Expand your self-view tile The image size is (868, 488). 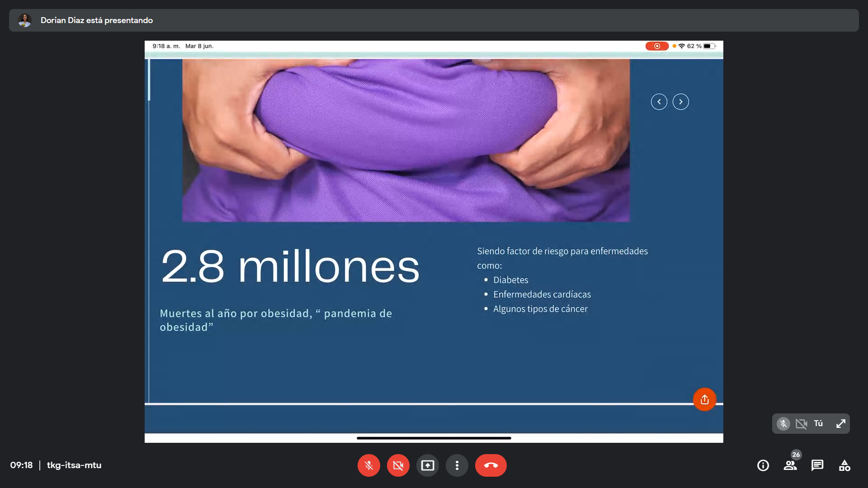840,424
